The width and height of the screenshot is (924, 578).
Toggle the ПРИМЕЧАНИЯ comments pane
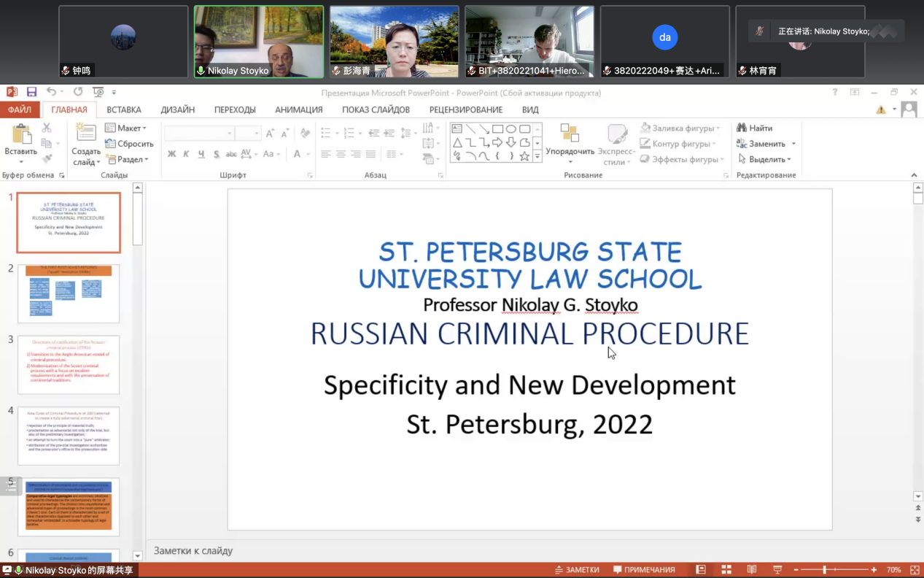[x=644, y=569]
